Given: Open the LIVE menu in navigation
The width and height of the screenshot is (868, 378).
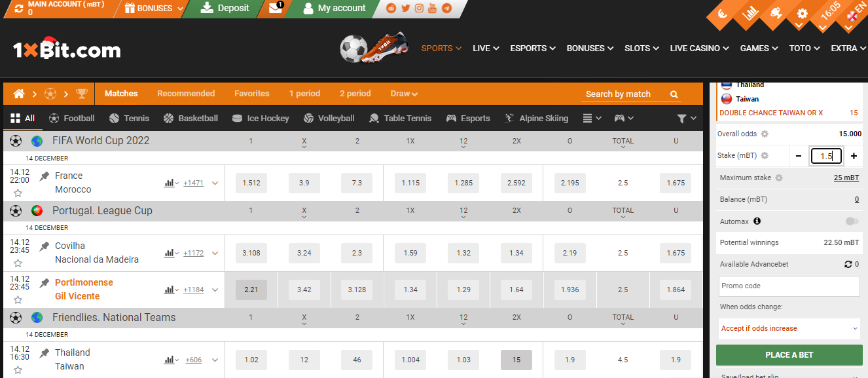Looking at the screenshot, I should 485,48.
